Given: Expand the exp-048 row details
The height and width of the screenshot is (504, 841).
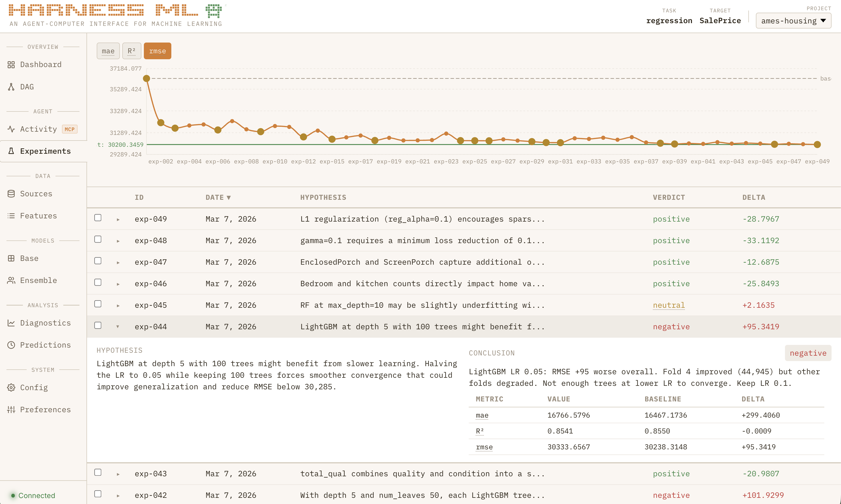Looking at the screenshot, I should [x=118, y=241].
